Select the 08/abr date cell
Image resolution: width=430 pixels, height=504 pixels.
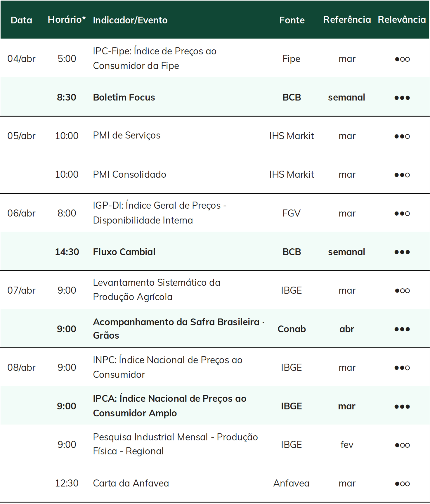(x=21, y=367)
